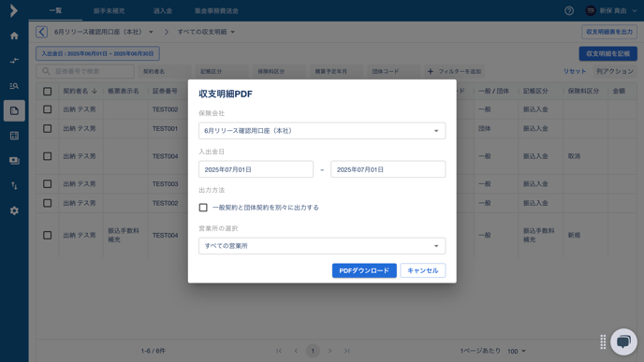
Task: Click the search magnifier icon
Action: [x=46, y=71]
